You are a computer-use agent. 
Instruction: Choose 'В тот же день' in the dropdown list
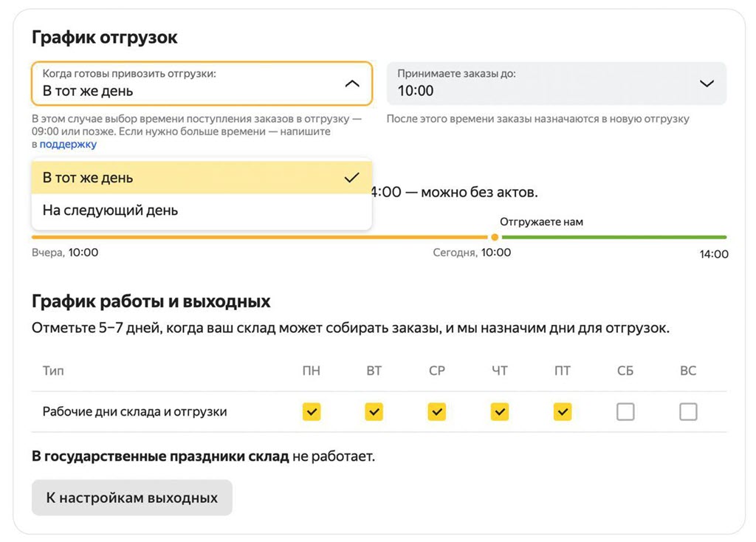pyautogui.click(x=88, y=178)
